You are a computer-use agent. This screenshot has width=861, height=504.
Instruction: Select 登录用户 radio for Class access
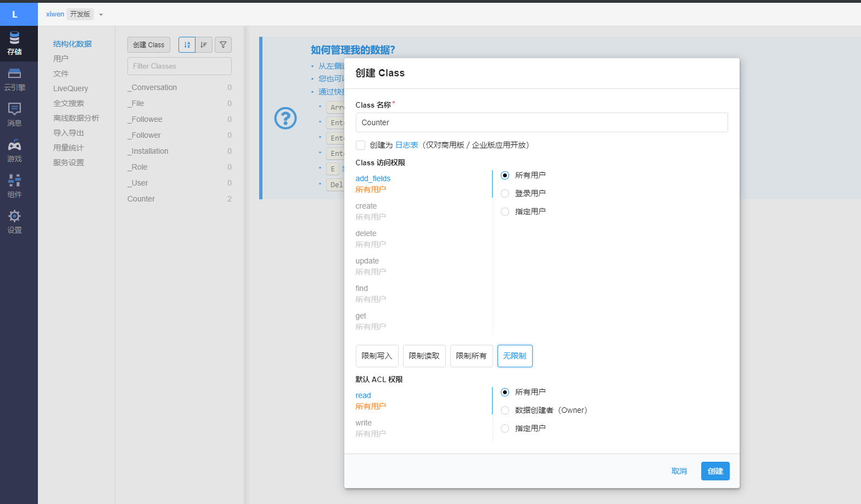coord(505,193)
